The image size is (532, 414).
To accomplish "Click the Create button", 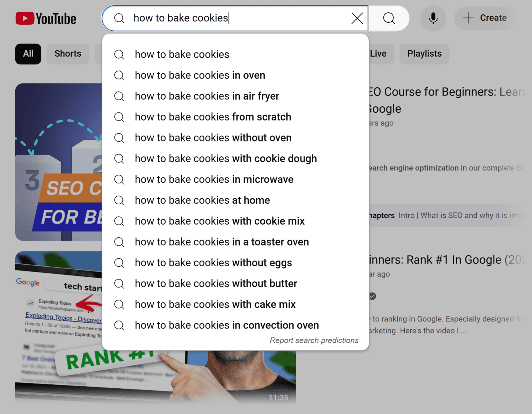I will click(484, 18).
